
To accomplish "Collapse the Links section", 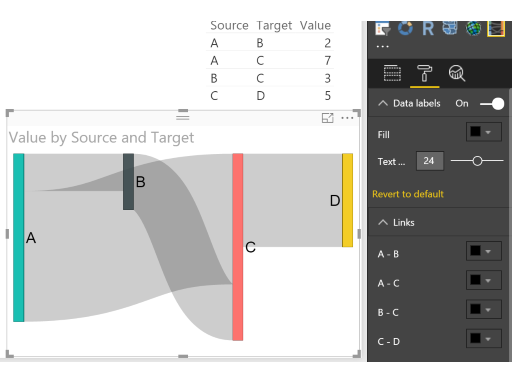I will point(383,222).
